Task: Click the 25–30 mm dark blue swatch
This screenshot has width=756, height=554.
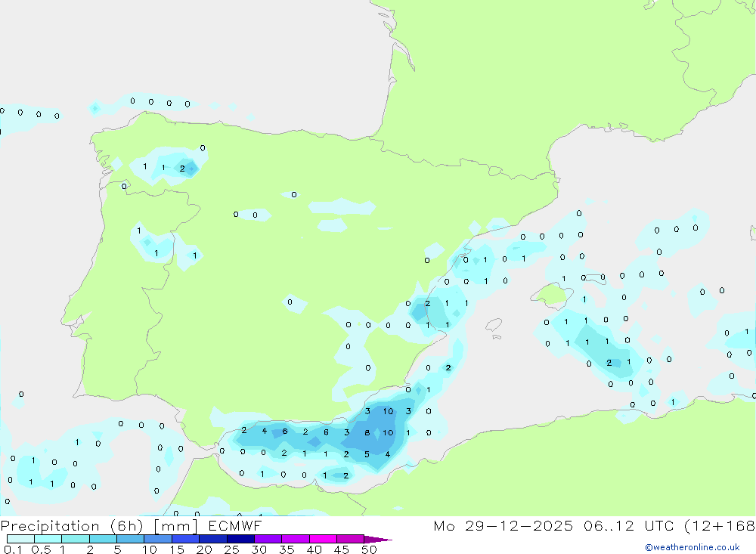Action: [x=240, y=539]
